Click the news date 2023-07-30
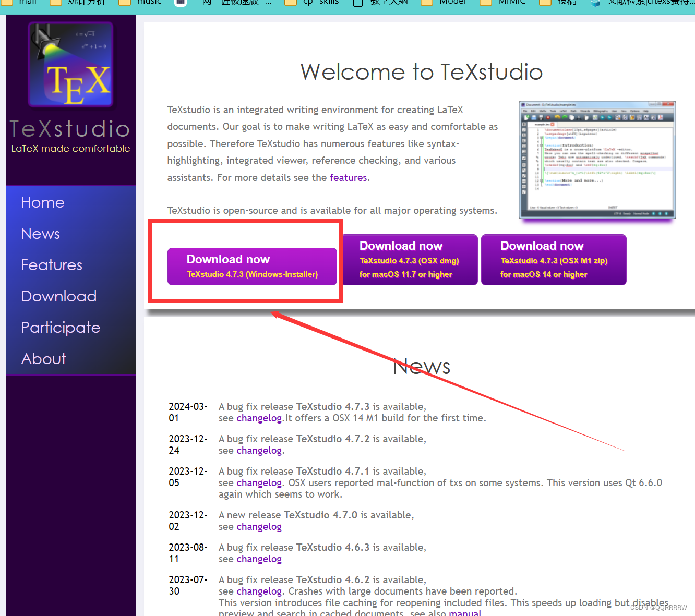The image size is (695, 616). (x=188, y=585)
